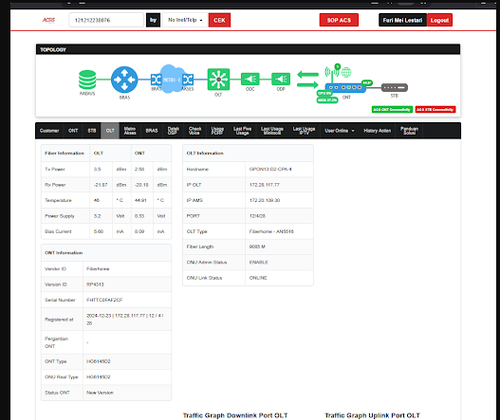Click the blue ONT router icon
Image resolution: width=500 pixels, height=420 pixels.
point(345,88)
